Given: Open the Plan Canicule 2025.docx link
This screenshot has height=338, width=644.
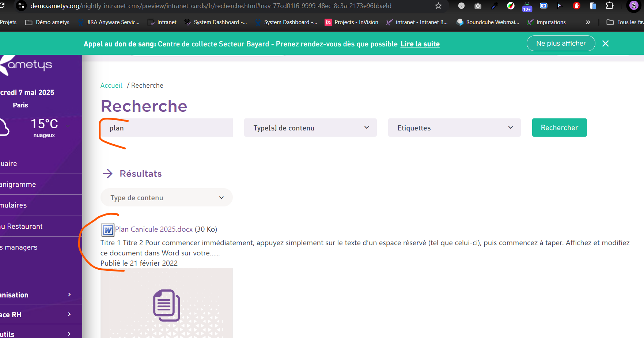Looking at the screenshot, I should point(154,229).
